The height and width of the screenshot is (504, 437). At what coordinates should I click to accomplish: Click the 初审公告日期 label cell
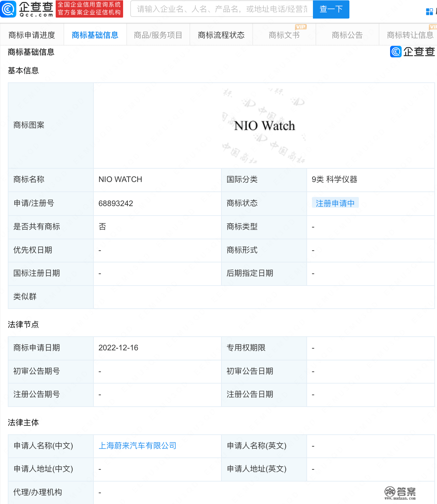click(264, 371)
